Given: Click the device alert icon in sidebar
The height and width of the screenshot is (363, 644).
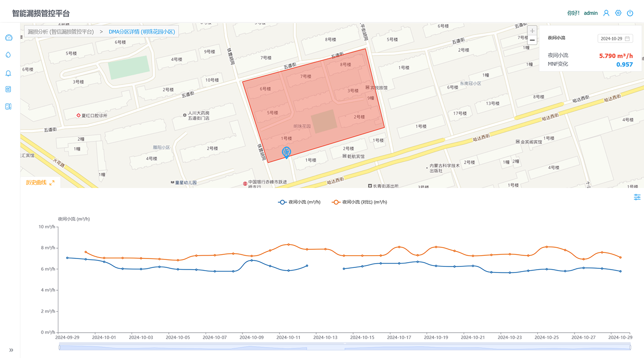Looking at the screenshot, I should point(8,106).
